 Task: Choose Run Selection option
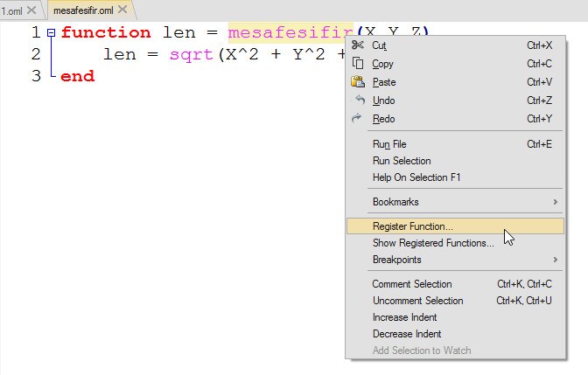coord(402,161)
